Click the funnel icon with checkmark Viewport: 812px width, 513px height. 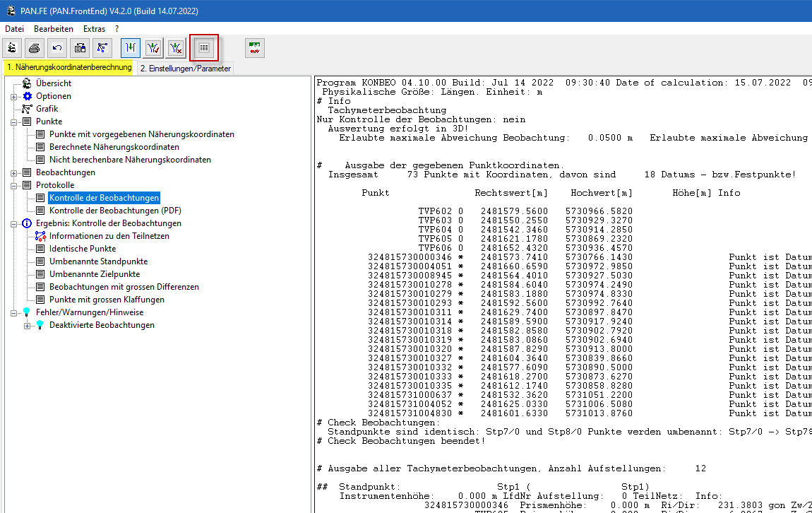click(x=154, y=48)
